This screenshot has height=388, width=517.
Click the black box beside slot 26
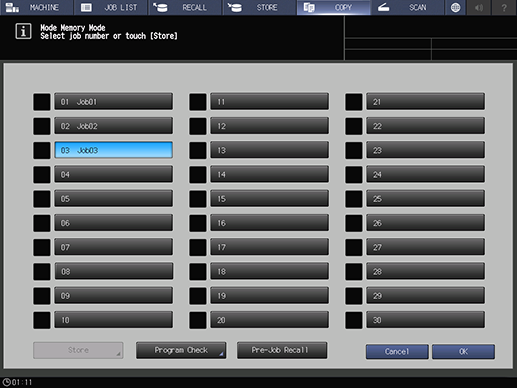click(x=354, y=223)
